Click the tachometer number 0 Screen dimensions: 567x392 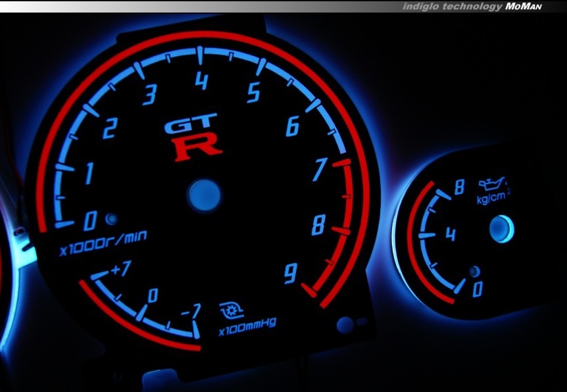90,221
